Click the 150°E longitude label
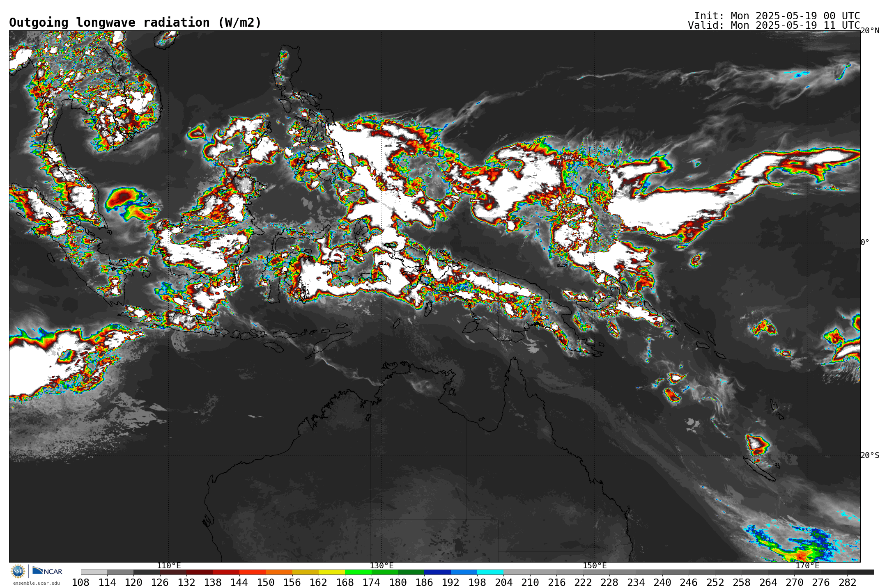This screenshot has height=588, width=887. (595, 566)
